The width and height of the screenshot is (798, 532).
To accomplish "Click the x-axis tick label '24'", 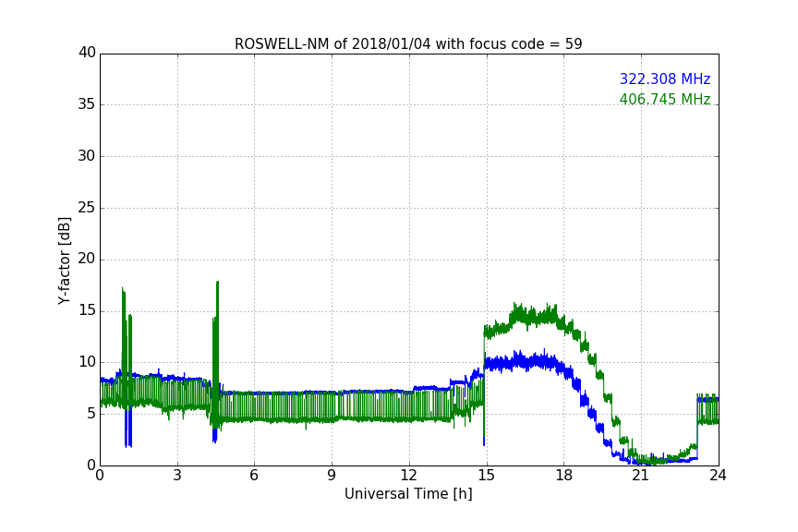I will tap(718, 476).
